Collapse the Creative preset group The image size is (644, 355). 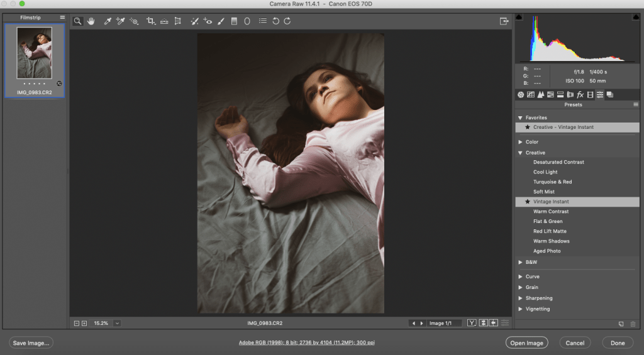520,153
